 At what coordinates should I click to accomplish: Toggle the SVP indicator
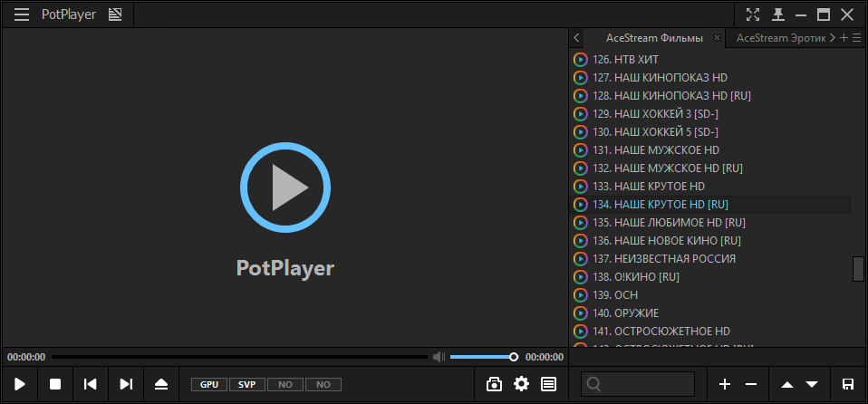(x=246, y=385)
